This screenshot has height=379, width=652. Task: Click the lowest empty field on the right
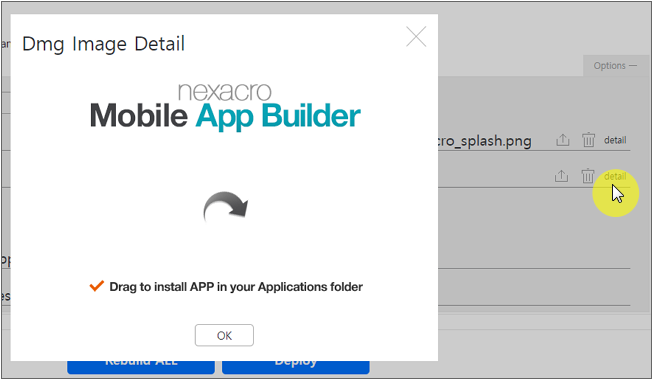click(x=534, y=295)
